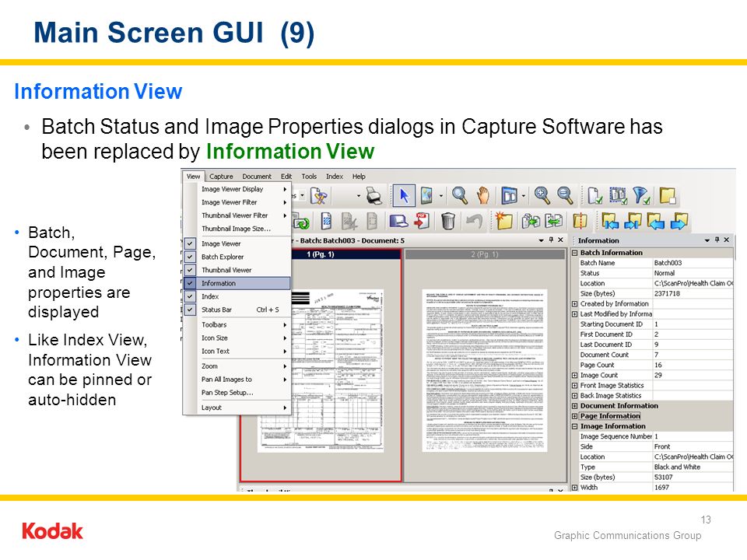
Task: Toggle the Image Viewer checkmark
Action: point(190,243)
